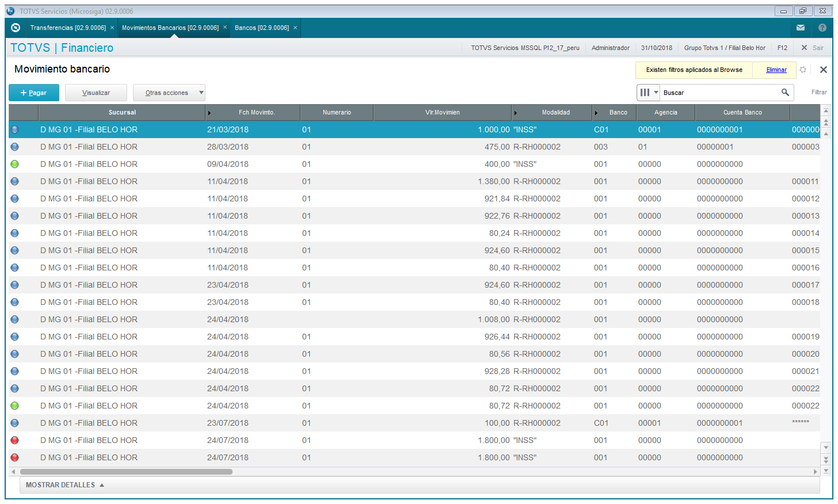
Task: Click the horizontal scrollbar left arrow
Action: (x=13, y=472)
